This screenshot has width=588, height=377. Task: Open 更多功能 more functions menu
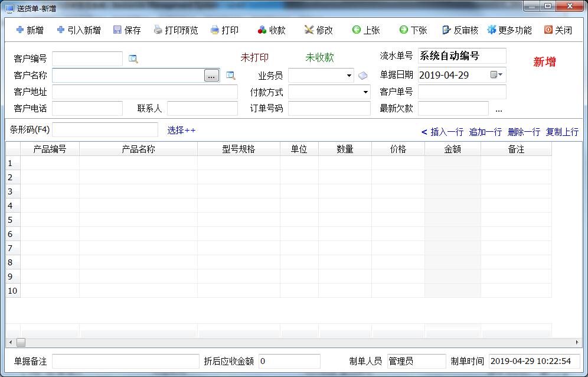click(x=509, y=30)
